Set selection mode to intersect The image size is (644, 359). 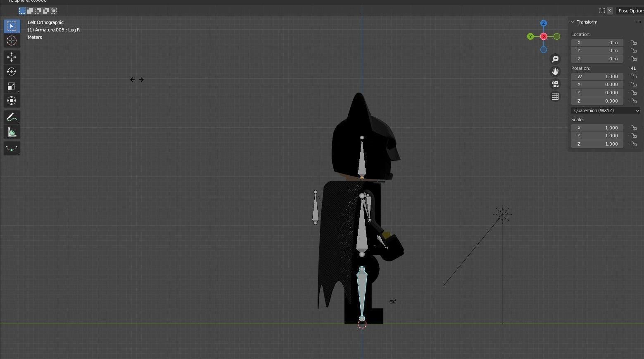pos(54,10)
